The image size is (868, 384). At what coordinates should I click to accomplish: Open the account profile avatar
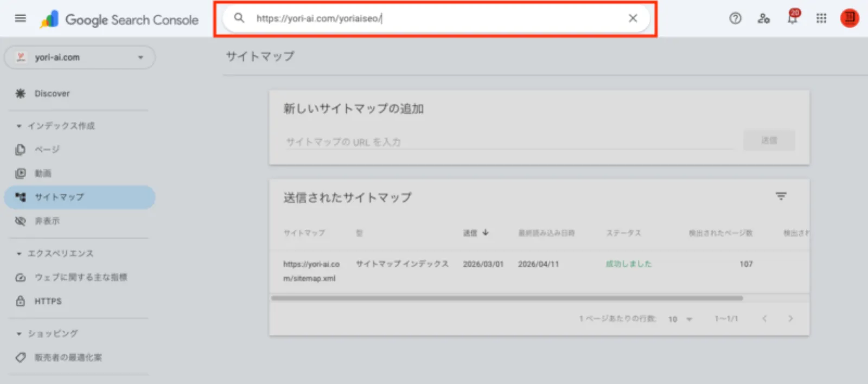click(x=850, y=18)
